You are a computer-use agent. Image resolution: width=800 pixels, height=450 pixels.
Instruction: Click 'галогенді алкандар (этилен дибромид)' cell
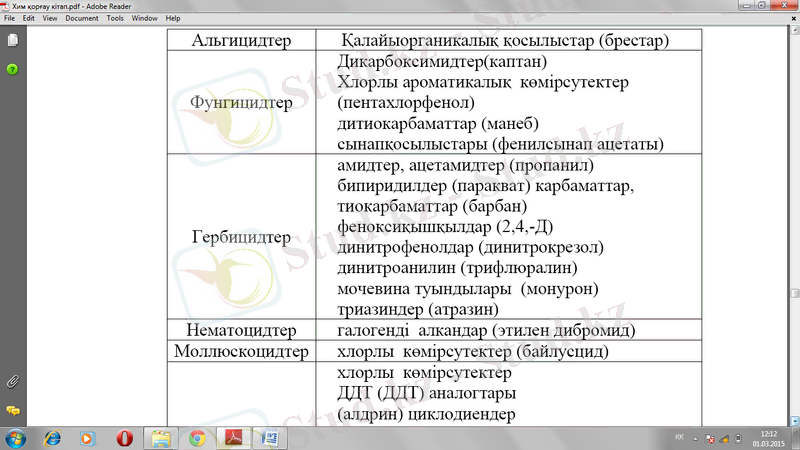pos(509,330)
